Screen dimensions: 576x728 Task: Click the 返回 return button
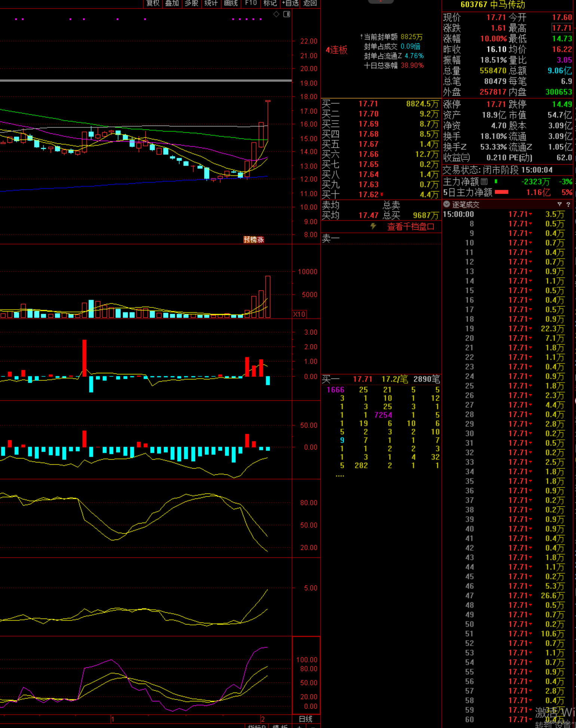tap(310, 3)
